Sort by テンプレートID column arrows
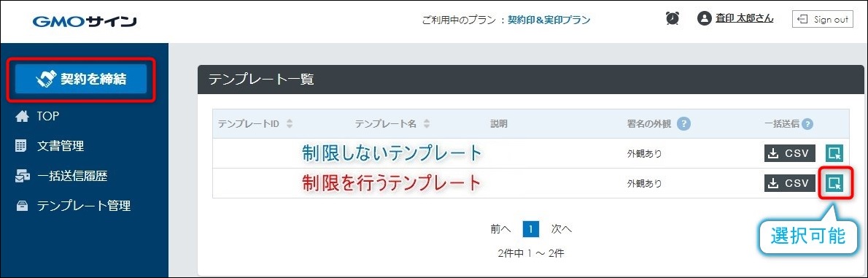 [x=290, y=123]
